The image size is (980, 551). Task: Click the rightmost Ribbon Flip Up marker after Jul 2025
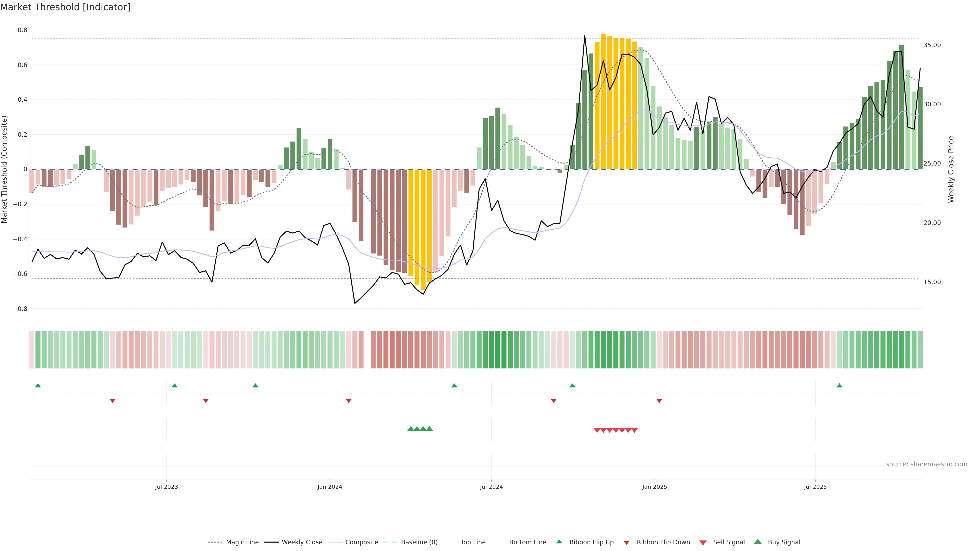(839, 386)
